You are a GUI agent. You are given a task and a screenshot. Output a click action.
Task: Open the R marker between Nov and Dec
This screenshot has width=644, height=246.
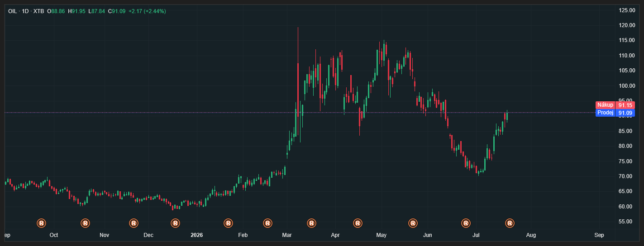[134, 223]
